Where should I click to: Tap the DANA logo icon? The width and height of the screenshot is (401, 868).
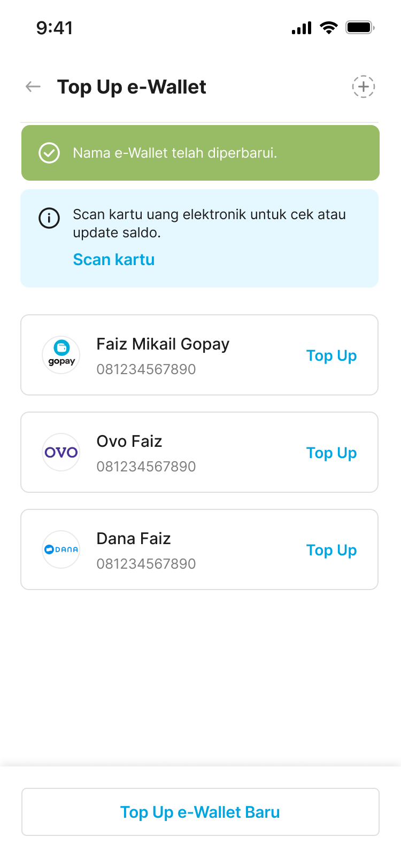[61, 549]
